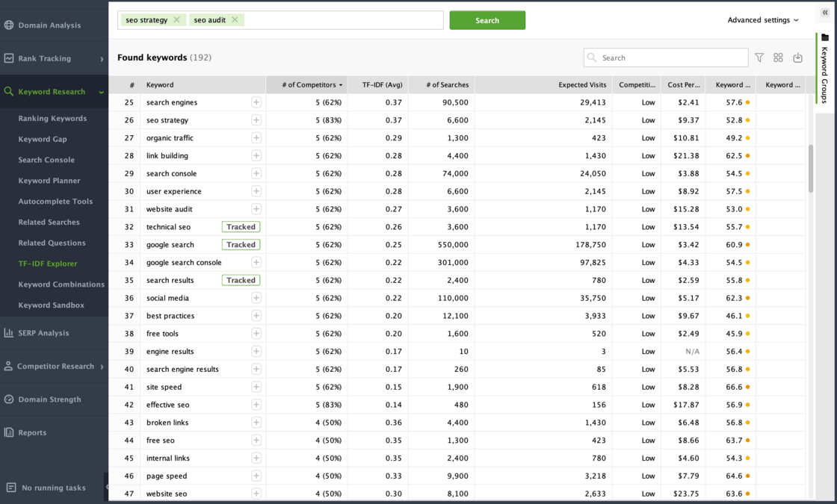The height and width of the screenshot is (504, 837).
Task: Click the export download icon
Action: (797, 57)
